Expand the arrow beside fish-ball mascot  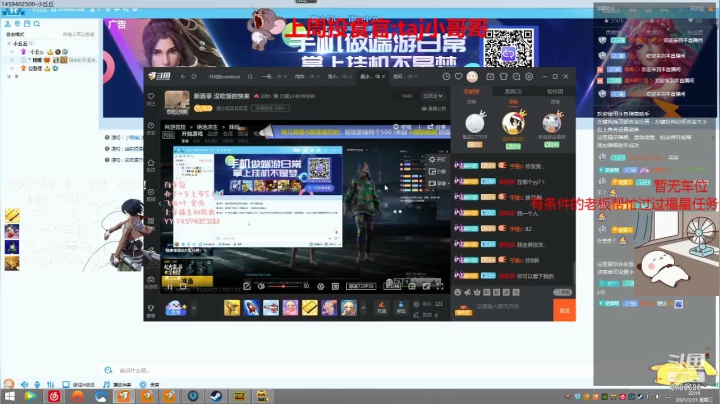194,308
